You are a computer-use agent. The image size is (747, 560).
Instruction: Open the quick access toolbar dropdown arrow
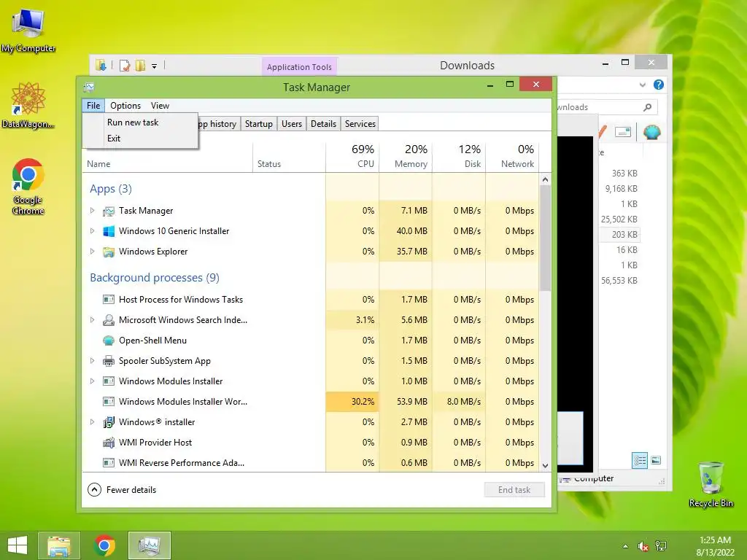(155, 66)
